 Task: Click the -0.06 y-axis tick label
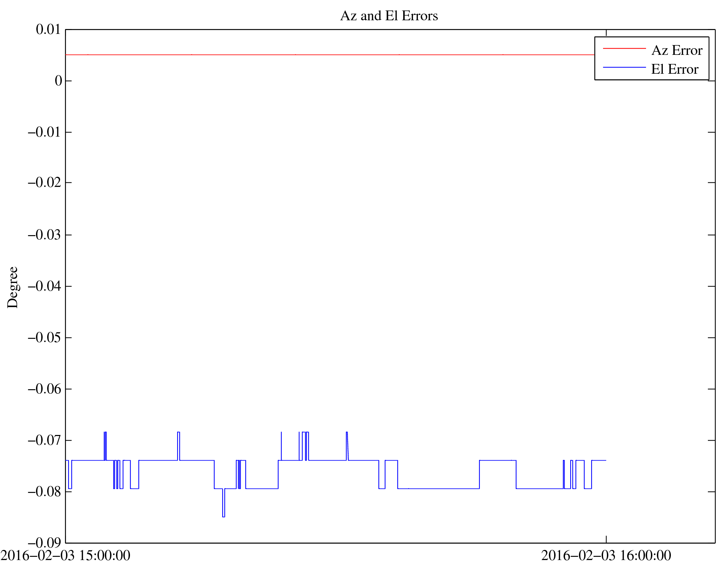pos(44,389)
